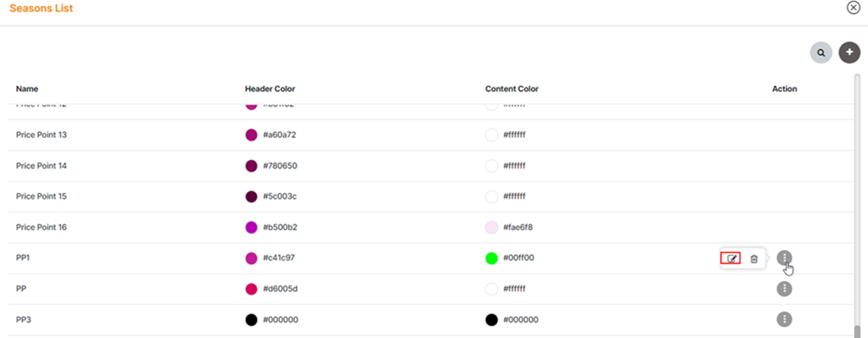This screenshot has width=868, height=338.
Task: Open the search magnifier icon
Action: point(821,53)
